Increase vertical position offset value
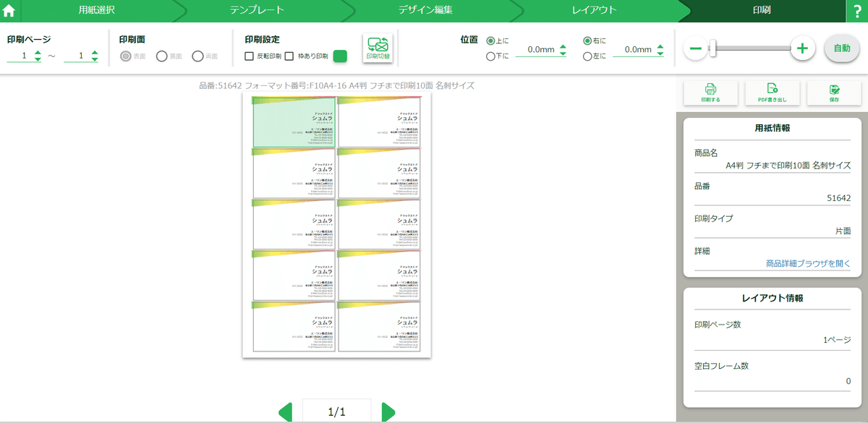This screenshot has width=868, height=423. (x=563, y=46)
